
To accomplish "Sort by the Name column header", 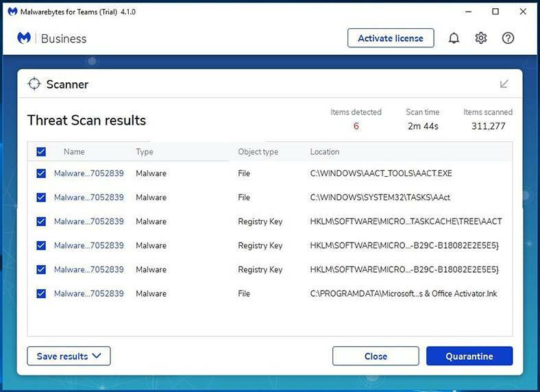I will pyautogui.click(x=74, y=151).
